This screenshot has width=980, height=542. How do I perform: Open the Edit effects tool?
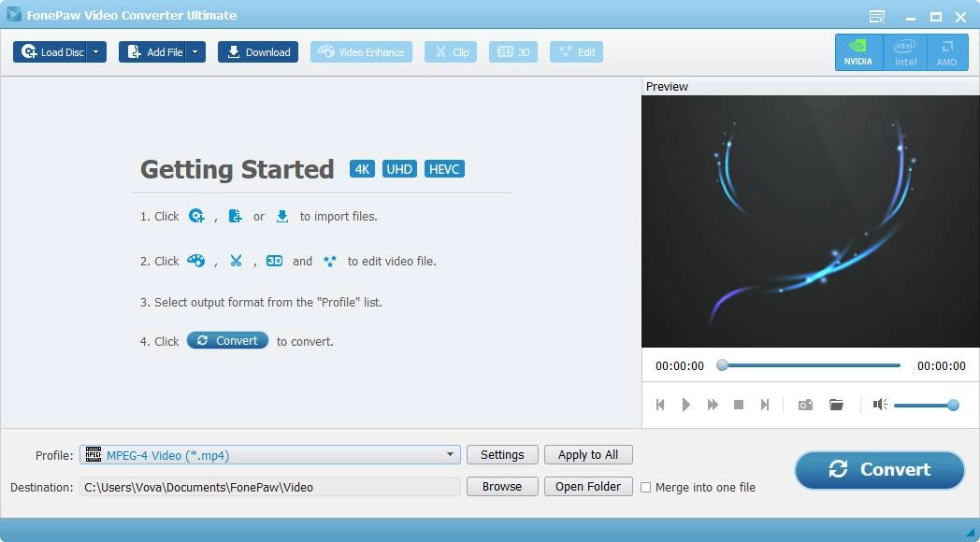[x=576, y=51]
